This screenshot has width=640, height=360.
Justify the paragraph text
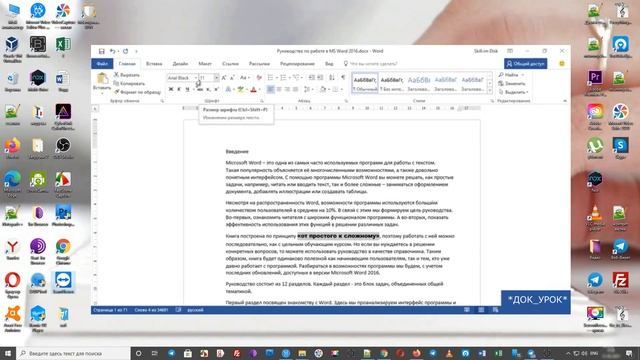(296, 89)
